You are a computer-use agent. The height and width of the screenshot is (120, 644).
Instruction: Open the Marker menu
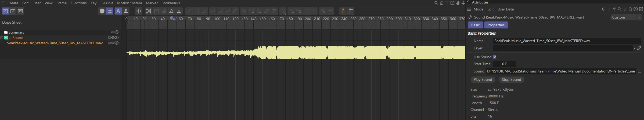pos(152,3)
